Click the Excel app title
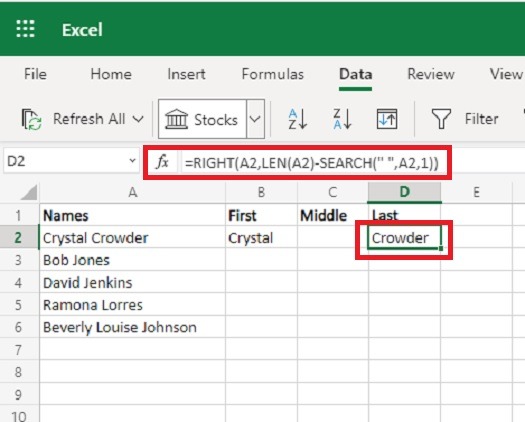The height and width of the screenshot is (422, 525). coord(82,30)
